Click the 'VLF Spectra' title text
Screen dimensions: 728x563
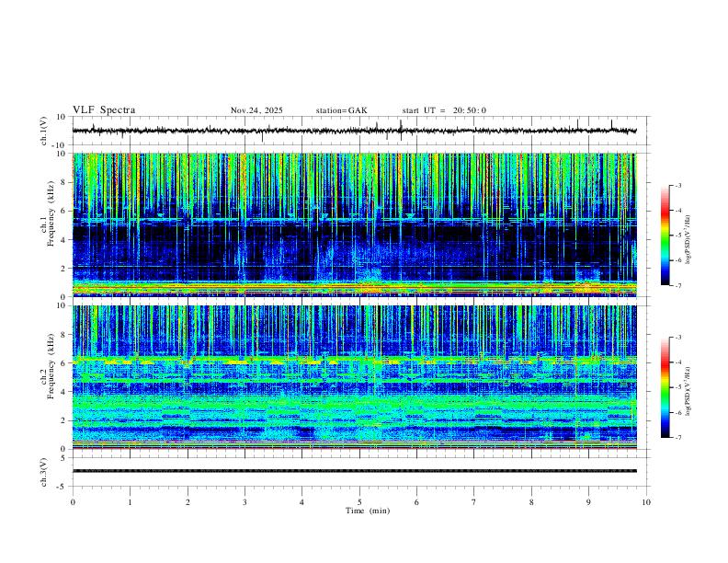pos(104,110)
